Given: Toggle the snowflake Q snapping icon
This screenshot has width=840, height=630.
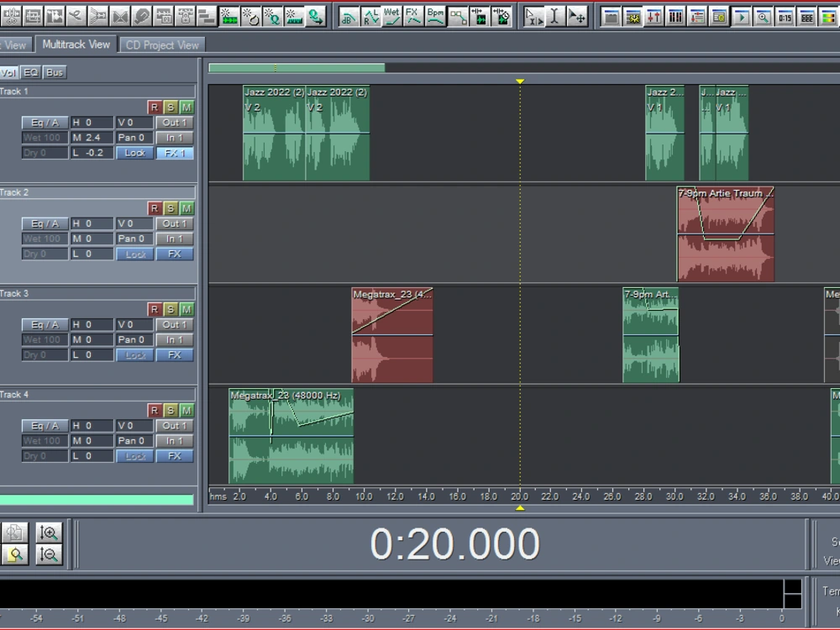Looking at the screenshot, I should pyautogui.click(x=272, y=16).
